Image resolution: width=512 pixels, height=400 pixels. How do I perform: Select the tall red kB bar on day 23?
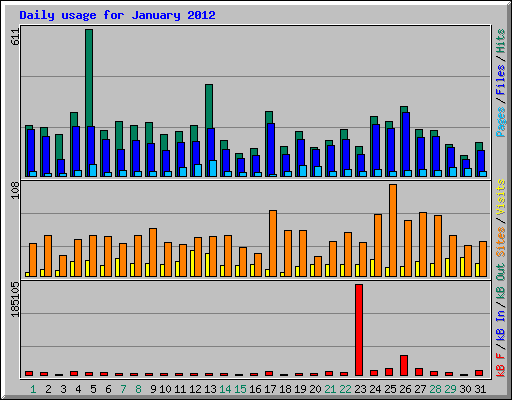point(359,330)
